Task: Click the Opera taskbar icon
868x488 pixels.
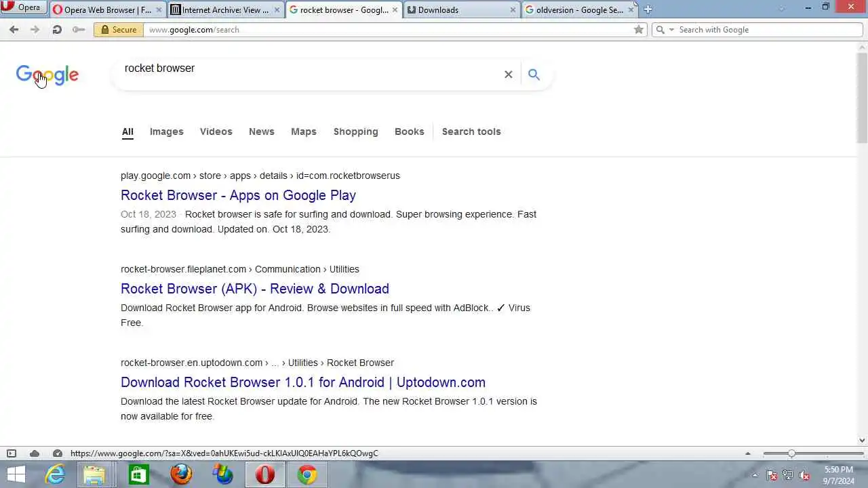Action: [x=264, y=474]
